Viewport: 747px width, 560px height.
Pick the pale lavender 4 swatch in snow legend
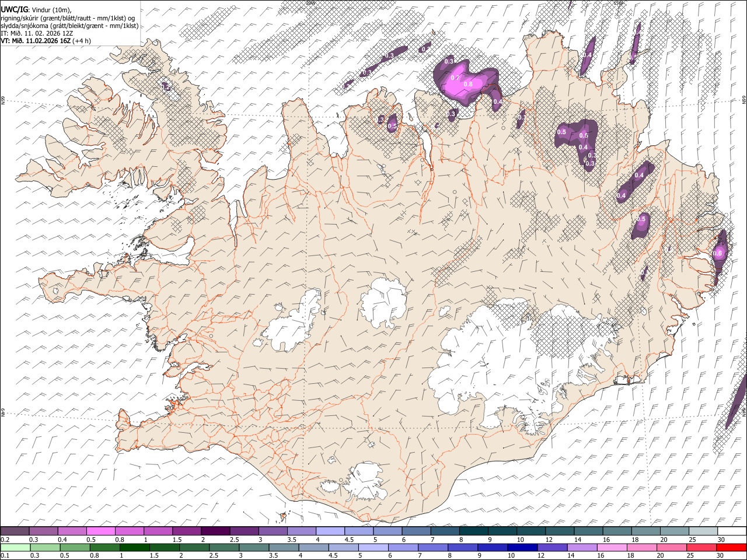coord(330,531)
